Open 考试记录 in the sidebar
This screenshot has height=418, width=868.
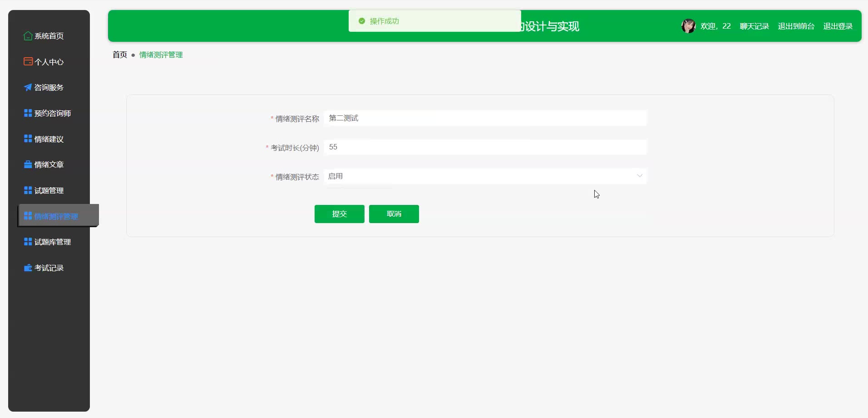click(49, 268)
